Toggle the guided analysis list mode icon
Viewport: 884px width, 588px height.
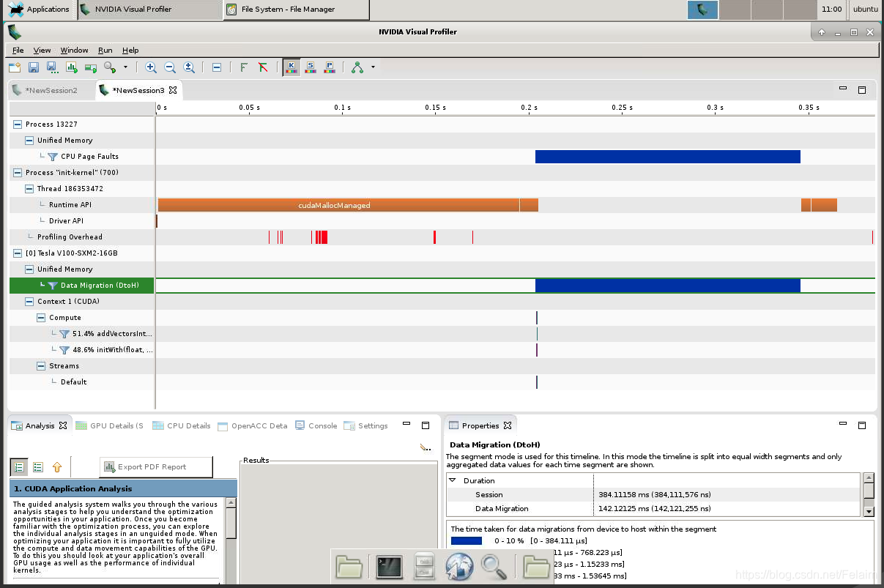point(19,467)
